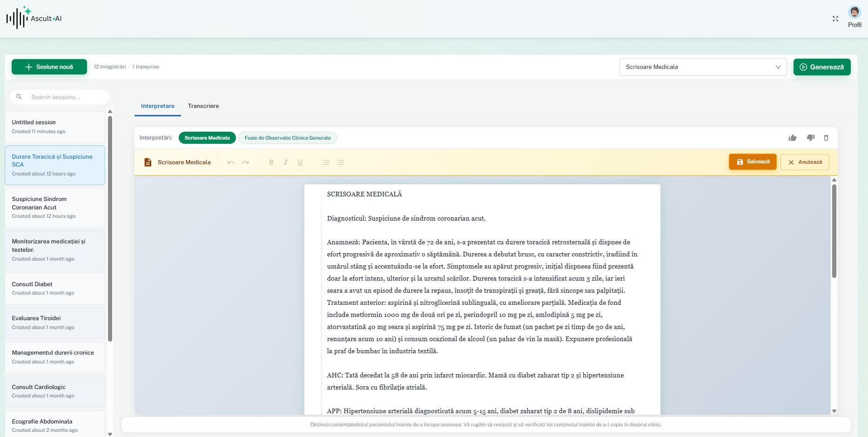Switch to the Transcriere tab
Screen dimensions: 868x437
pyautogui.click(x=203, y=106)
